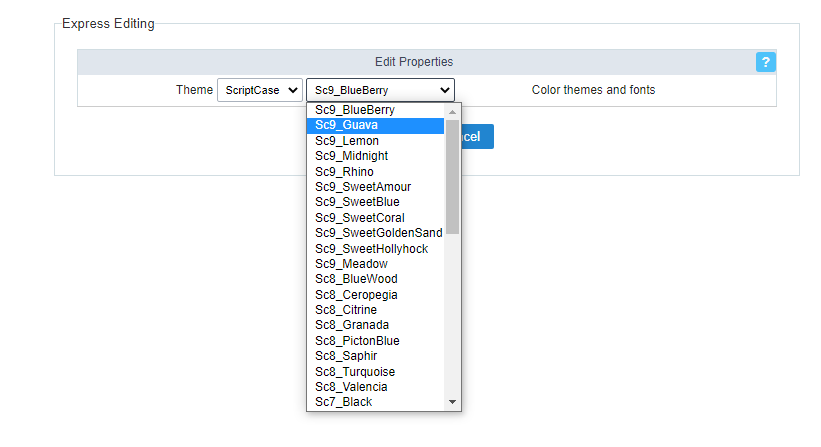Select Sc7_Black at the list bottom
The height and width of the screenshot is (447, 821).
375,402
